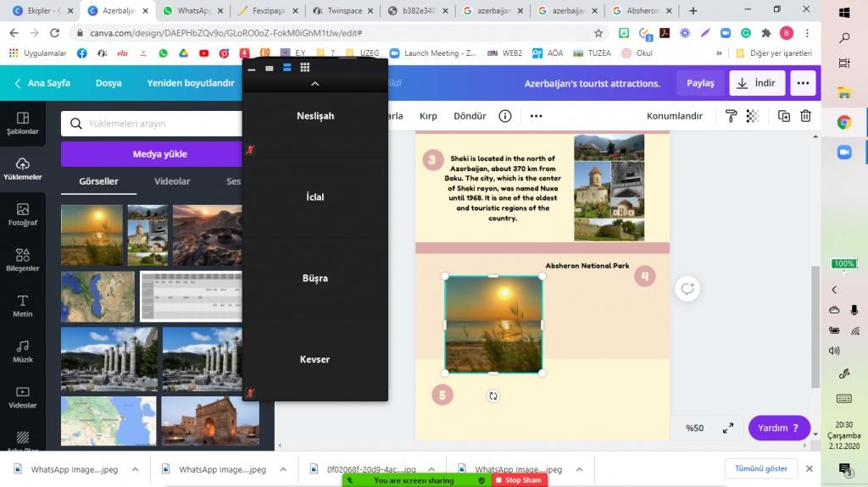Click the copy style paint roller icon
This screenshot has width=868, height=487.
pos(731,116)
